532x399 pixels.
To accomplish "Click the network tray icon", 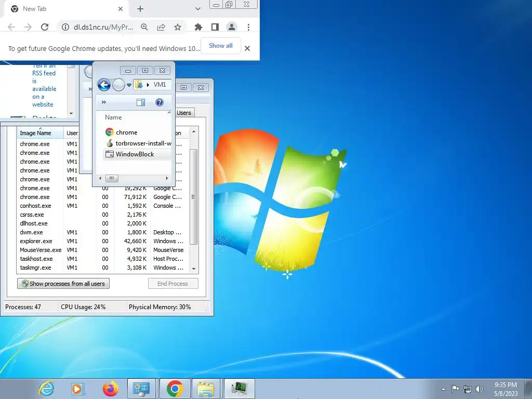I will click(x=468, y=389).
